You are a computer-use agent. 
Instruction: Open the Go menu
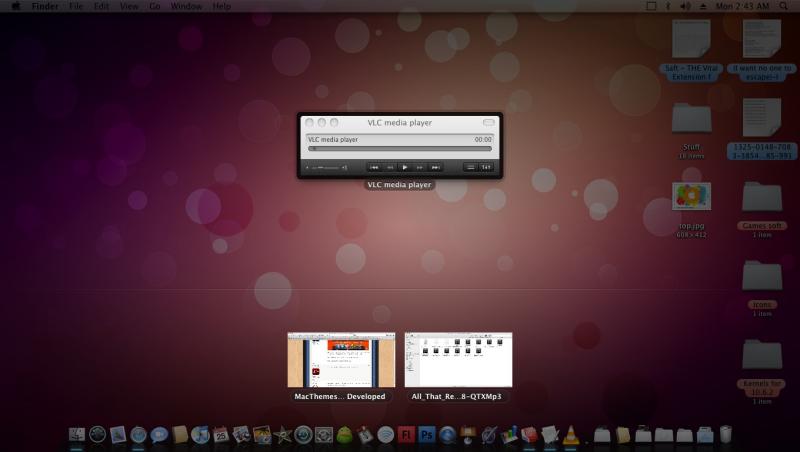coord(155,6)
